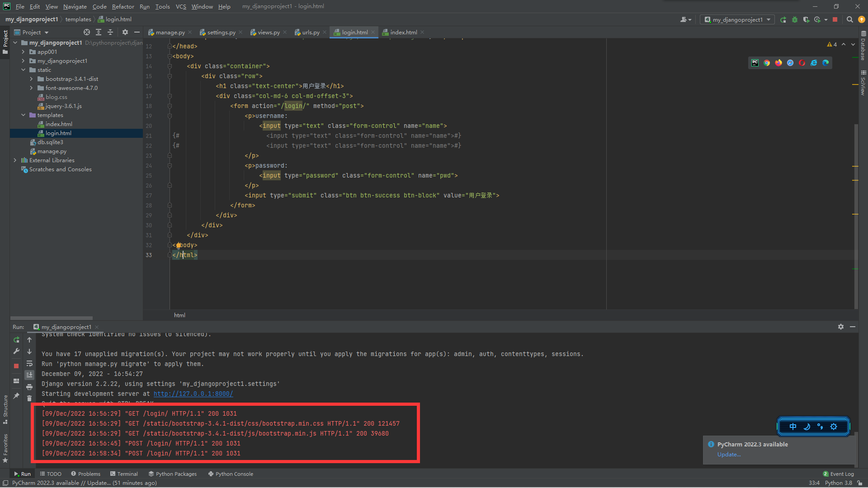
Task: Toggle pin tab in Run panel
Action: (x=16, y=395)
